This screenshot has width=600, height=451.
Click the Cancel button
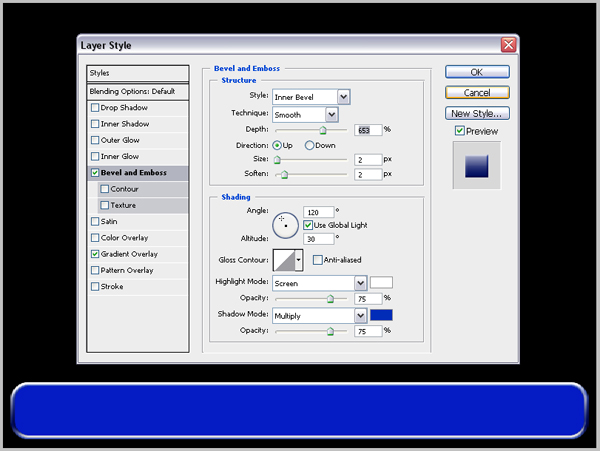pyautogui.click(x=477, y=93)
